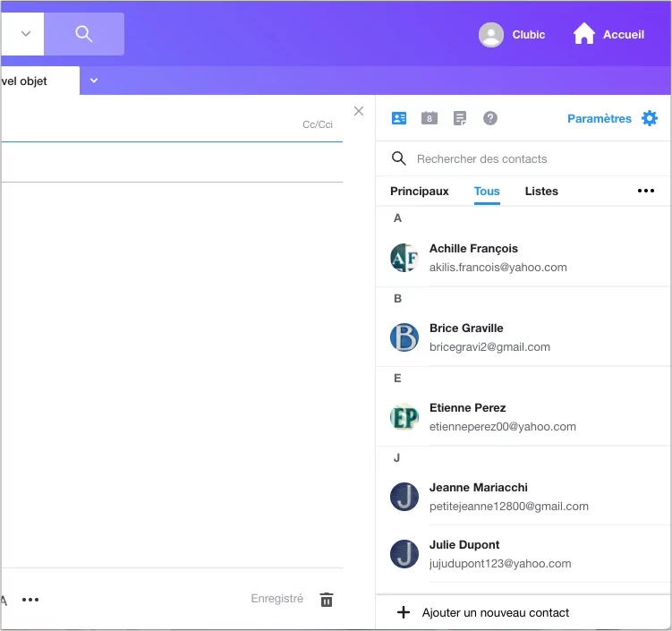Viewport: 672px width, 631px height.
Task: Click the contact search magnifier icon
Action: [398, 158]
